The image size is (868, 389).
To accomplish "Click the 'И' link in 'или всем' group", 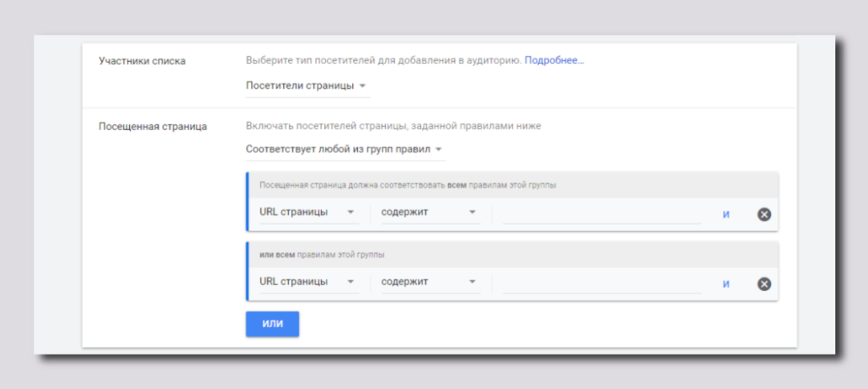I will click(x=726, y=284).
